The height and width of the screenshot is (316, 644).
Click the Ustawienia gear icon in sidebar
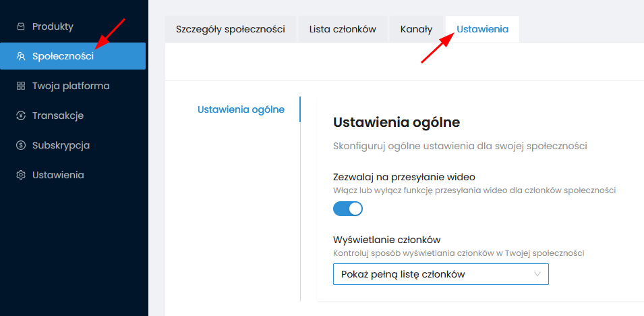click(21, 175)
